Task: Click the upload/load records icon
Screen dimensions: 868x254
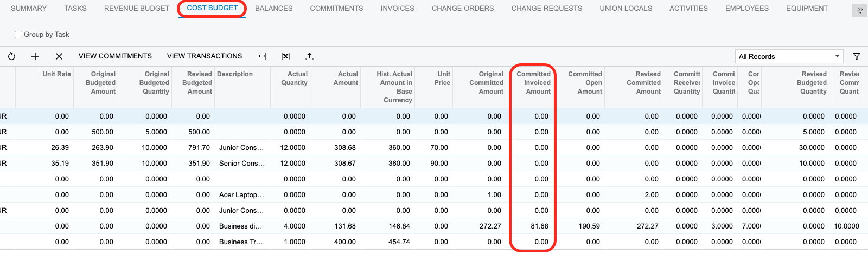Action: pos(309,56)
